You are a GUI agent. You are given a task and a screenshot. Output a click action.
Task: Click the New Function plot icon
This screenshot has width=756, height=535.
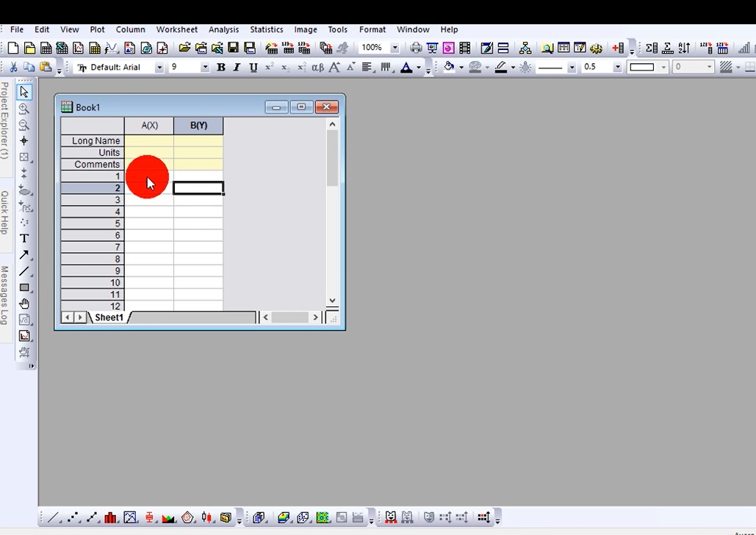tap(112, 48)
